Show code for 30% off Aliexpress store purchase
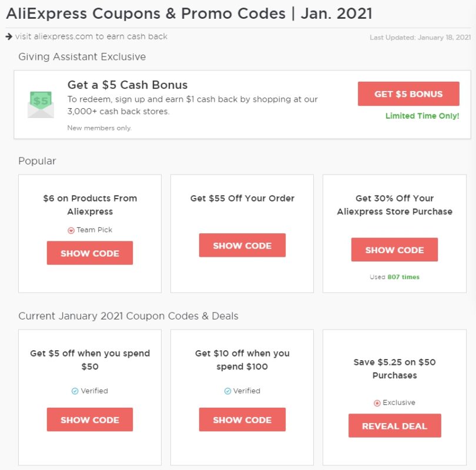This screenshot has width=476, height=470. pyautogui.click(x=394, y=250)
